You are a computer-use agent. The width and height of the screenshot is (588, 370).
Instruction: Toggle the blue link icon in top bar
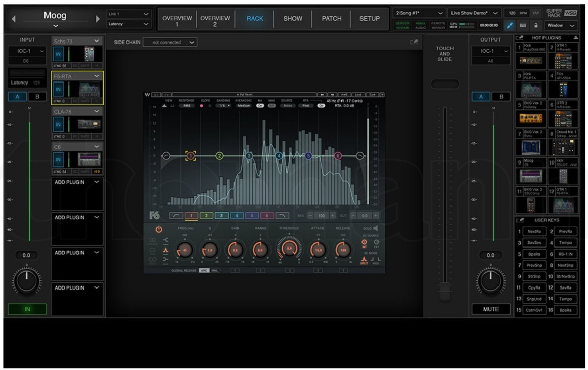coord(509,25)
